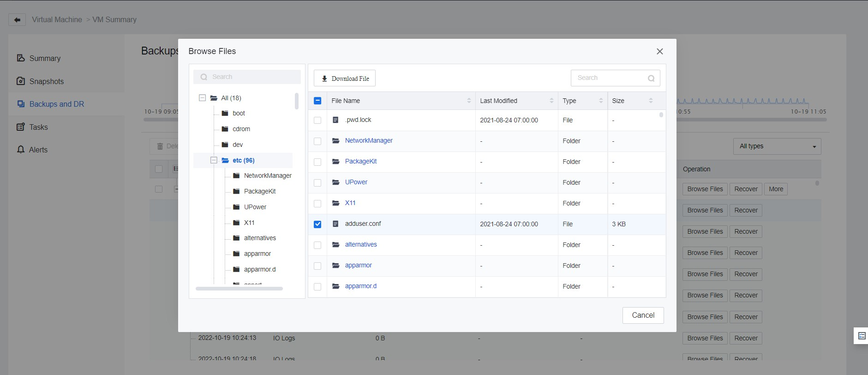868x375 pixels.
Task: Open Backups and DR page
Action: [56, 104]
